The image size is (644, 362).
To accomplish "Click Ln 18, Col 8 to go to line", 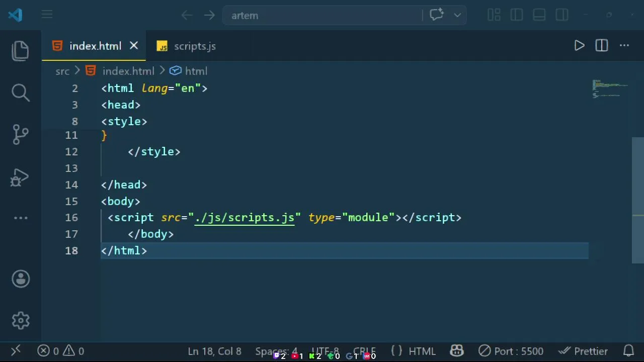I will [214, 351].
